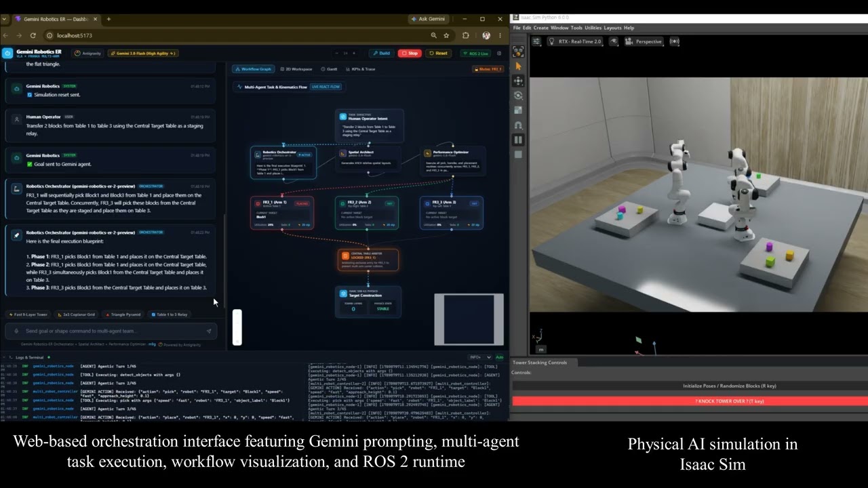Decrease the zoom value with the minus stepper
Screen dimensions: 868x488
tap(336, 53)
